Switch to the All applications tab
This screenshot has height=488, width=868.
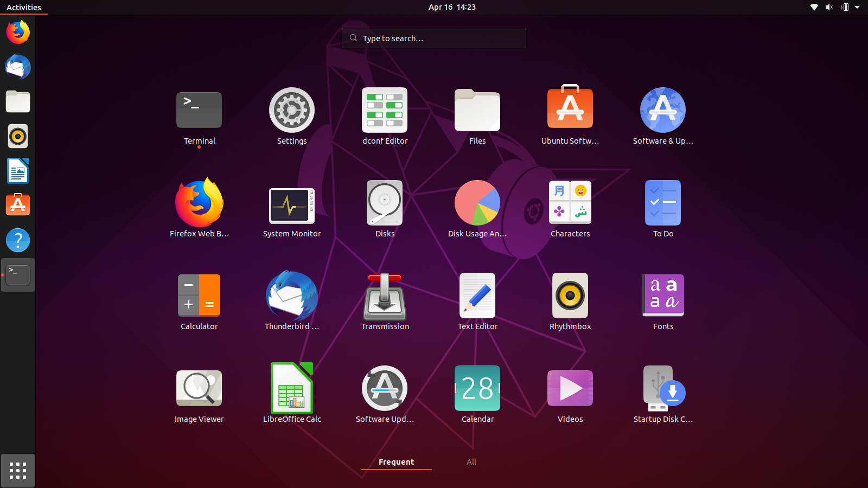point(471,461)
